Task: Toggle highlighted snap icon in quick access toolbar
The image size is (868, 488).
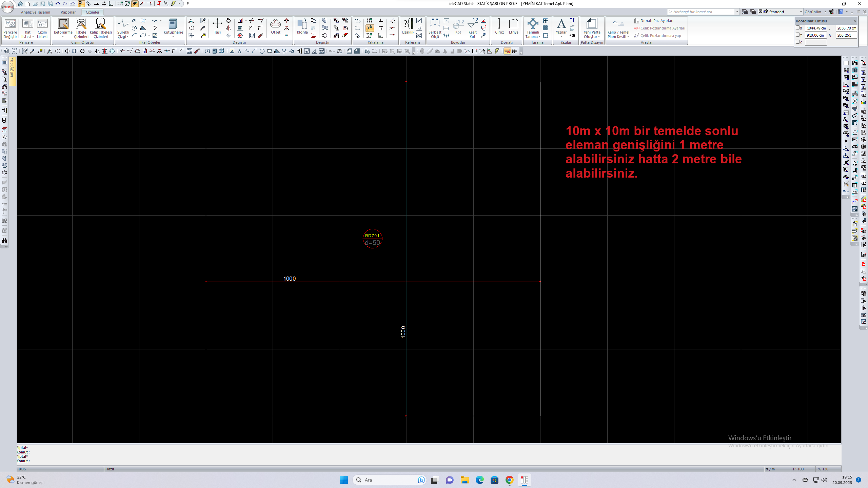Action: click(x=135, y=4)
